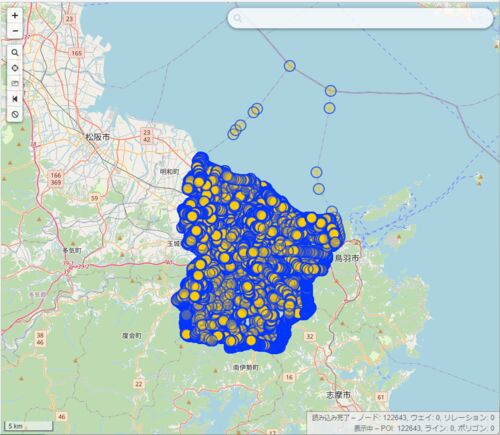Click the 鳥羽市 city label
The image size is (500, 435).
click(x=347, y=258)
